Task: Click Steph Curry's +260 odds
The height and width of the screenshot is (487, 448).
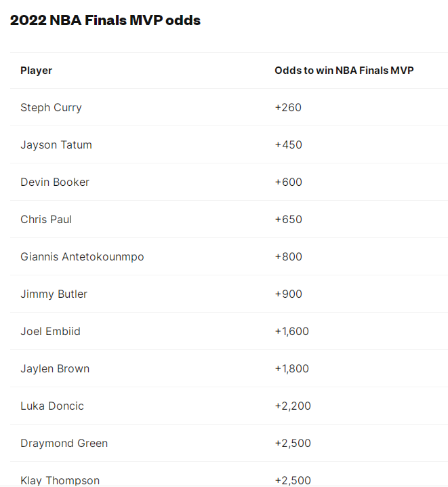Action: [288, 107]
